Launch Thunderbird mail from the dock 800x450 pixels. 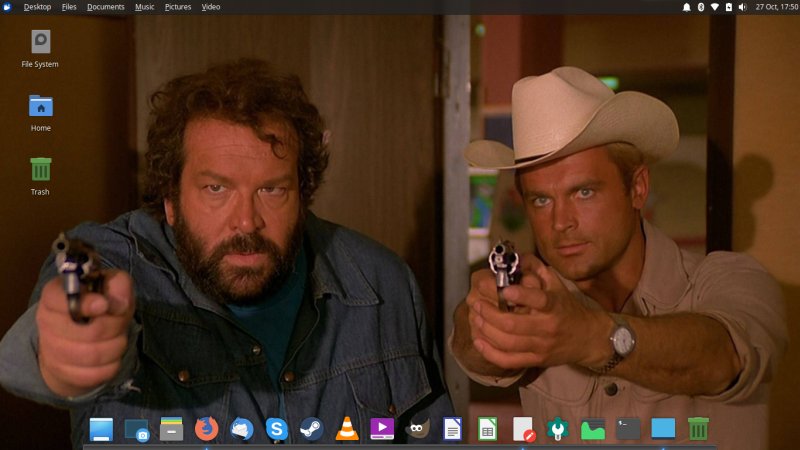[x=242, y=429]
